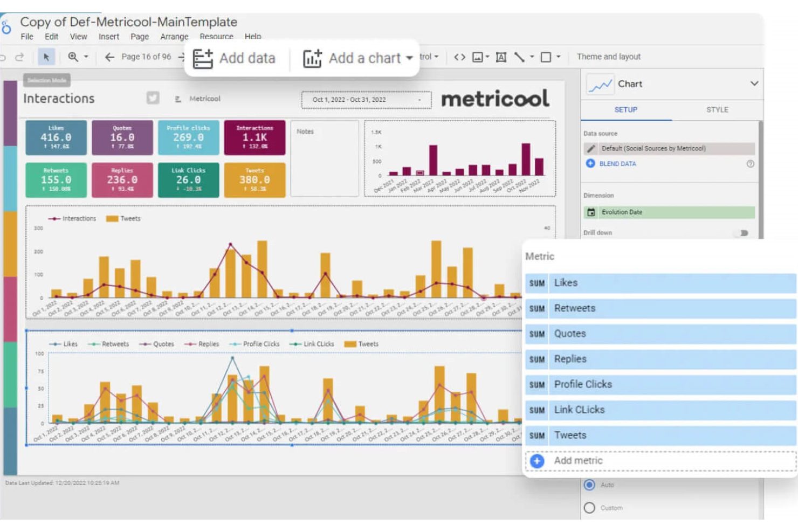Screen dimensions: 798x532
Task: Select the image insertion tool
Action: coord(479,56)
